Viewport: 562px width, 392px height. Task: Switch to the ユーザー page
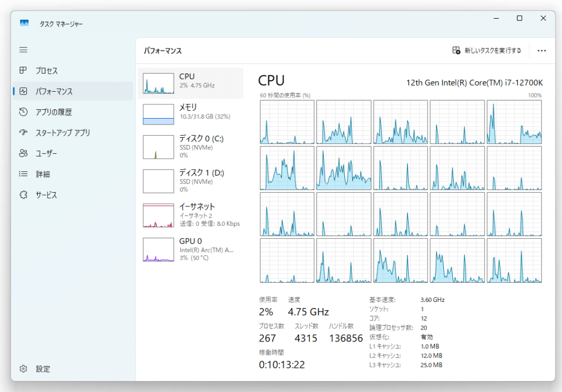(46, 154)
